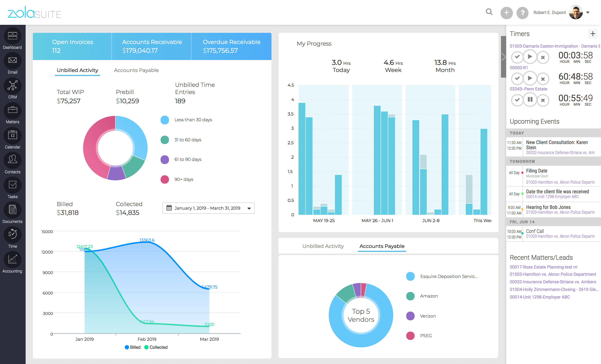Start the 00000-R1 timer
The image size is (601, 364).
point(530,78)
